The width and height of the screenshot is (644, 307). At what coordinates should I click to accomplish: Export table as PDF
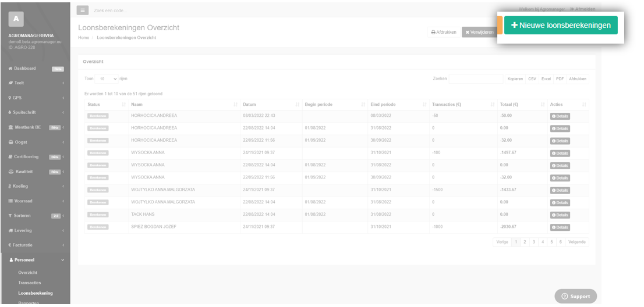(x=560, y=78)
